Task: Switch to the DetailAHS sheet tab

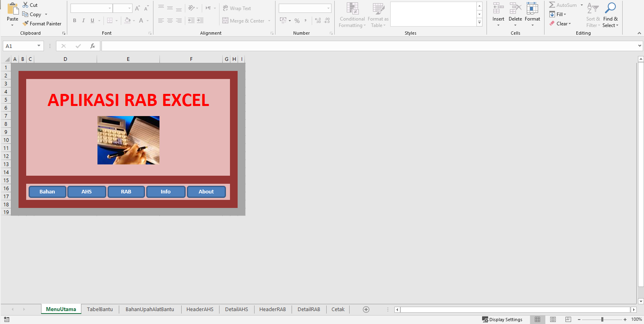Action: (x=236, y=309)
